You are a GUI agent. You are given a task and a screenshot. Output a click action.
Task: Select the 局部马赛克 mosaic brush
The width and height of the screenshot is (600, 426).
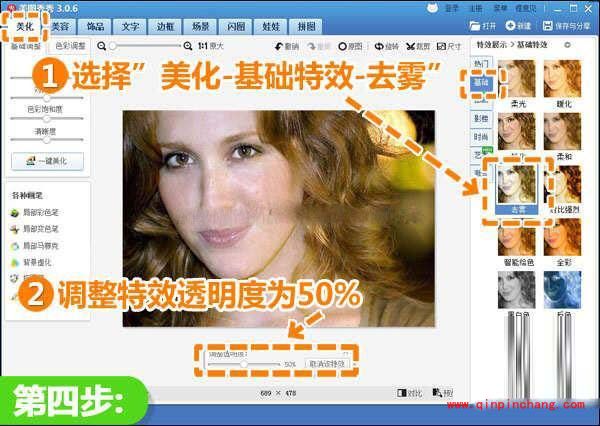(35, 246)
